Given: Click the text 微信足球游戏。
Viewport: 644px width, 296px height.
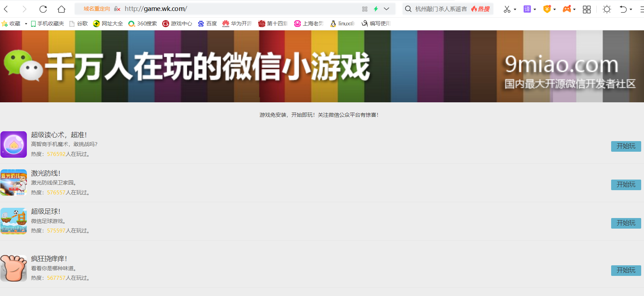Looking at the screenshot, I should coord(48,221).
